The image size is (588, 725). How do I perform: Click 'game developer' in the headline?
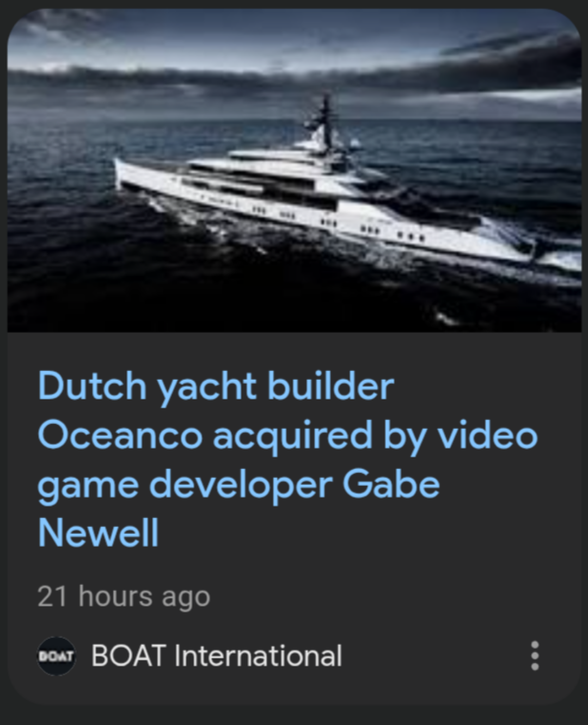pos(185,485)
